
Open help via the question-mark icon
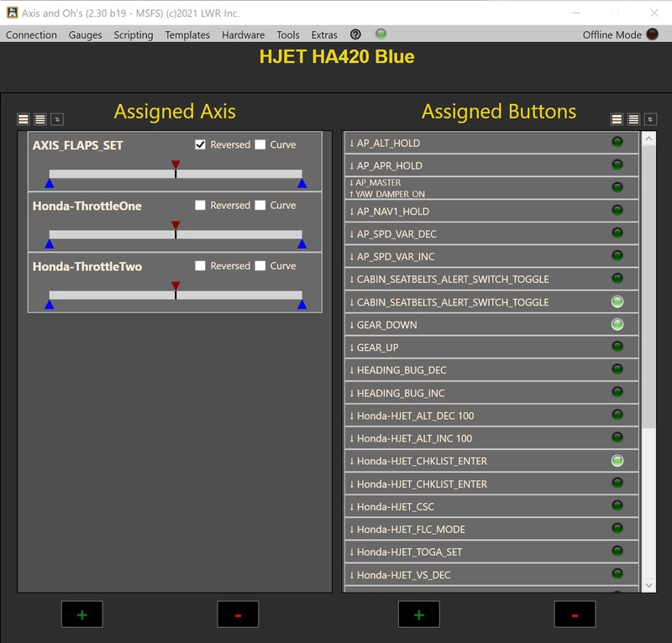tap(354, 35)
